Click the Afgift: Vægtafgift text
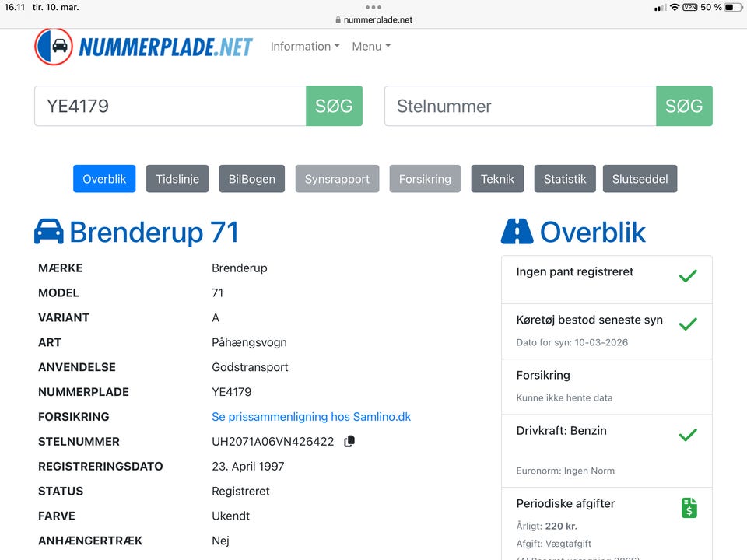 click(x=553, y=544)
